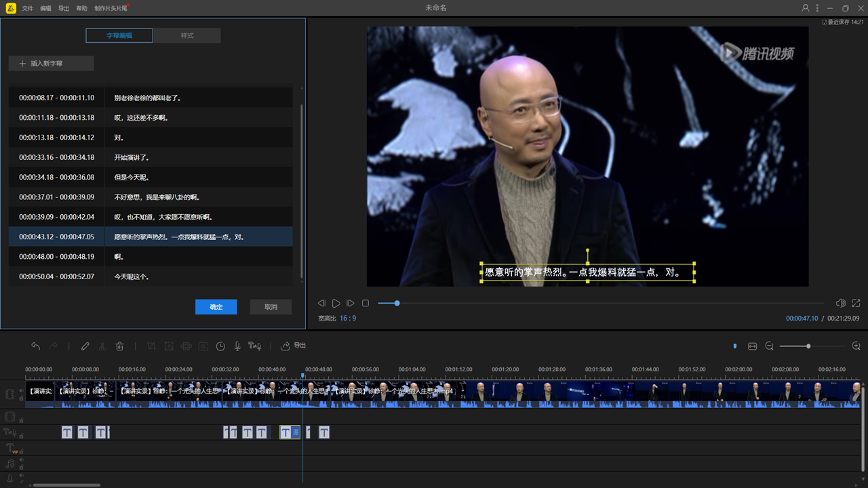Switch to the 样式 tab

pos(187,35)
